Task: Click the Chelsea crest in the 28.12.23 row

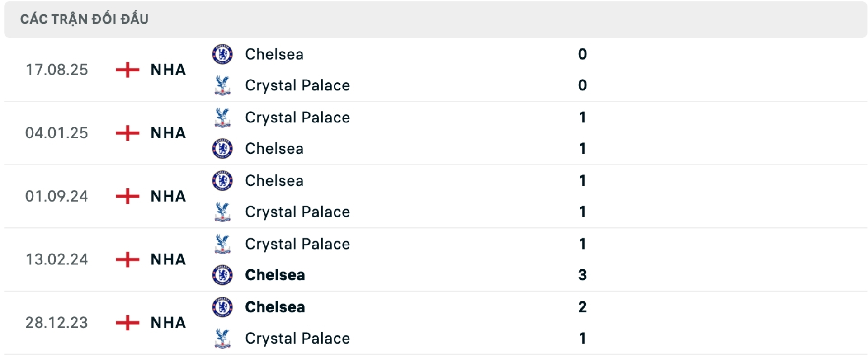Action: (x=222, y=307)
